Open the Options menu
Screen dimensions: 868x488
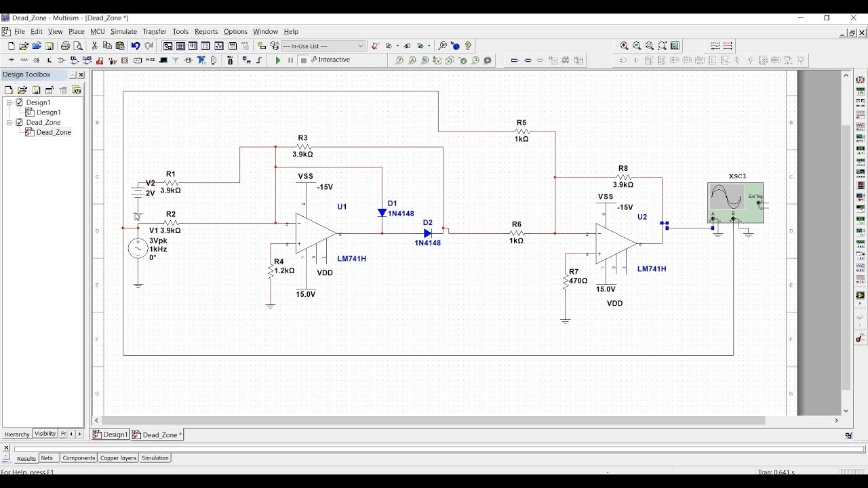(235, 31)
